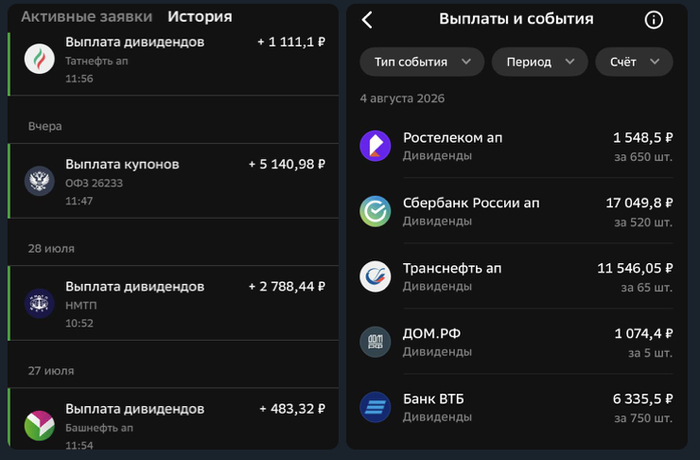Go back using the left chevron arrow
700x460 pixels.
367,20
